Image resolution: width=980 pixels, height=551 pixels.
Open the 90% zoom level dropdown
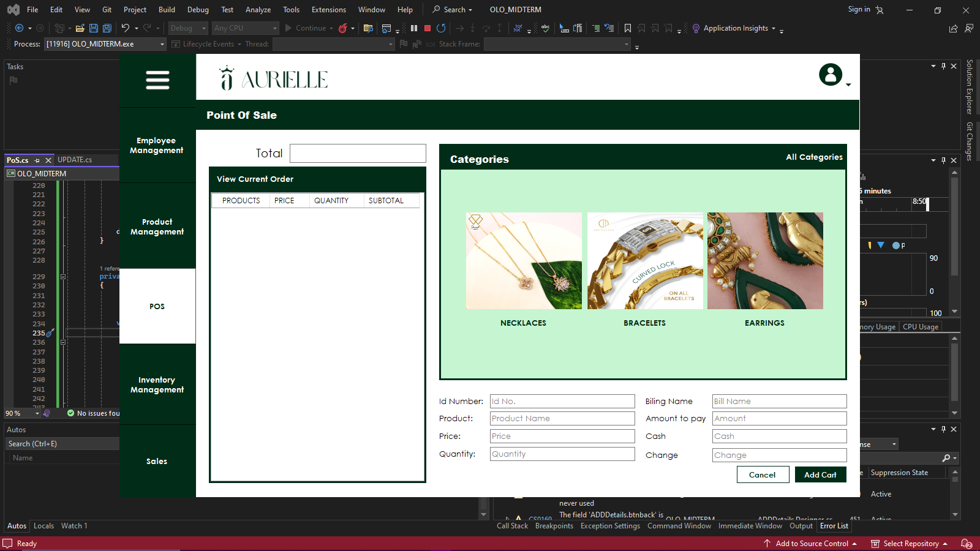click(37, 414)
